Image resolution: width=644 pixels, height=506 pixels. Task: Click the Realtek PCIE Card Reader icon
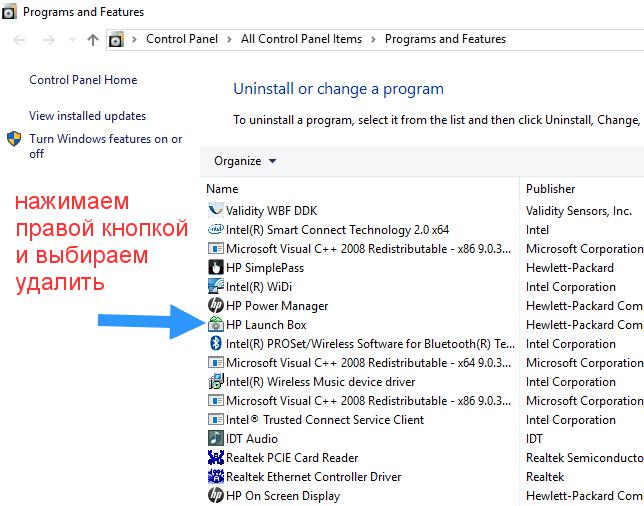(x=216, y=457)
